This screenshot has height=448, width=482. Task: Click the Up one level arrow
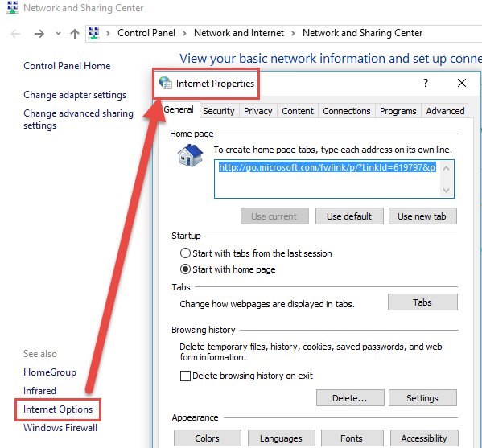[x=74, y=34]
